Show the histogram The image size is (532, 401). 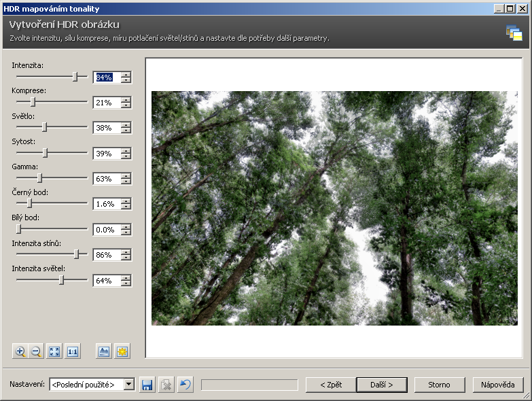click(x=104, y=351)
